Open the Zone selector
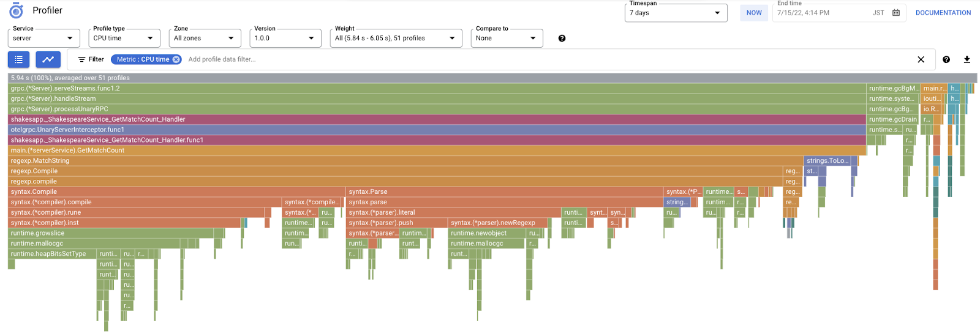The height and width of the screenshot is (334, 980). click(x=205, y=38)
